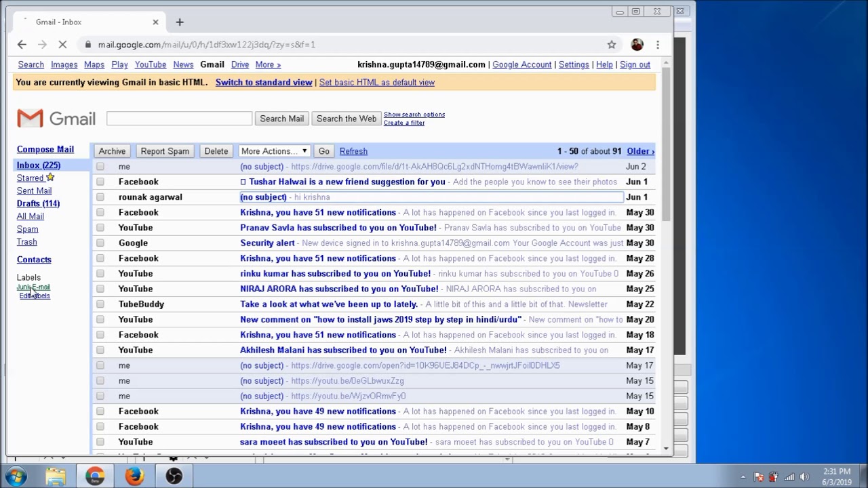868x488 pixels.
Task: Click the Report Spam button
Action: click(x=165, y=151)
